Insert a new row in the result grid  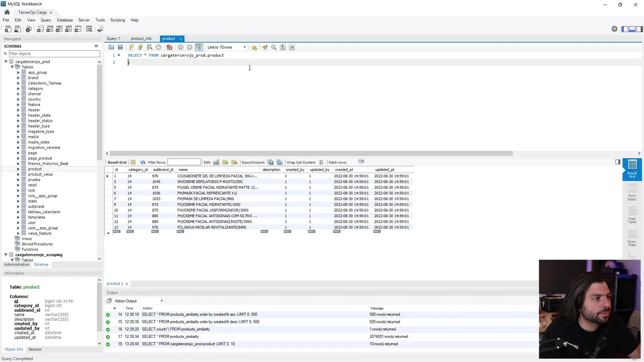pyautogui.click(x=225, y=162)
